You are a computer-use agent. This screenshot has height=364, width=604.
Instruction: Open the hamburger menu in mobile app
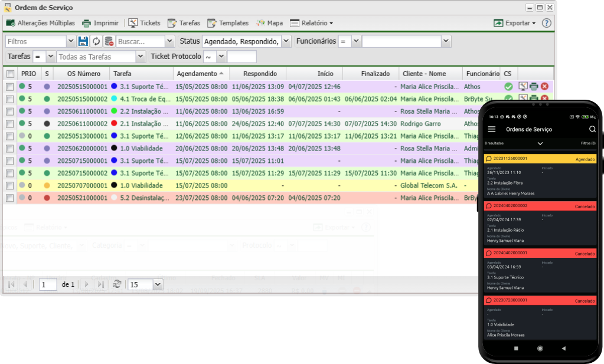click(x=491, y=129)
